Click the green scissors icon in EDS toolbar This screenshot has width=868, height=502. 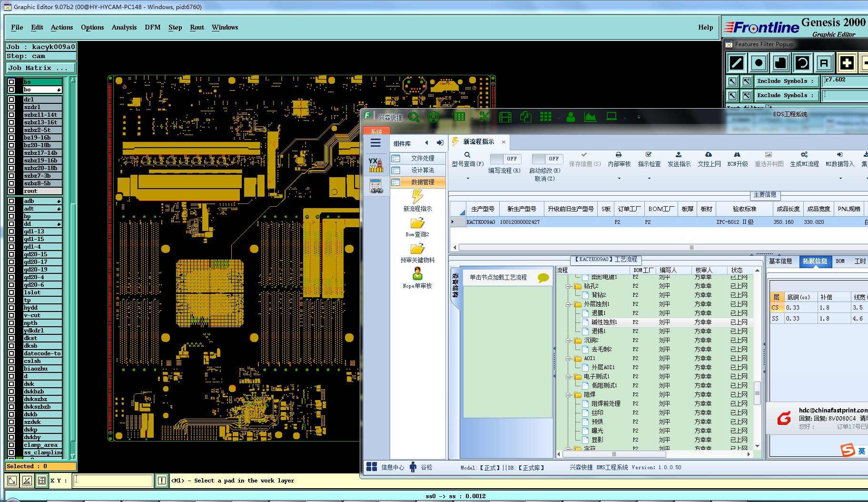[484, 117]
